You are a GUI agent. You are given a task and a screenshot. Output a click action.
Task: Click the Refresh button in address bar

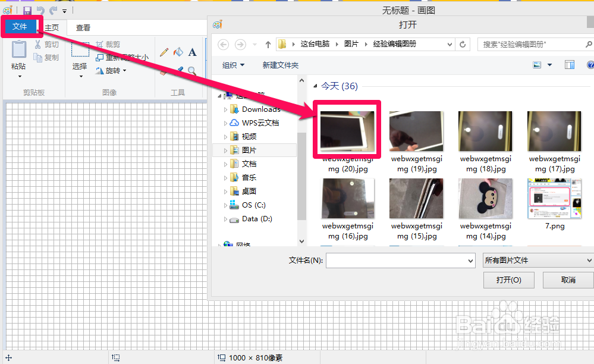pyautogui.click(x=463, y=45)
